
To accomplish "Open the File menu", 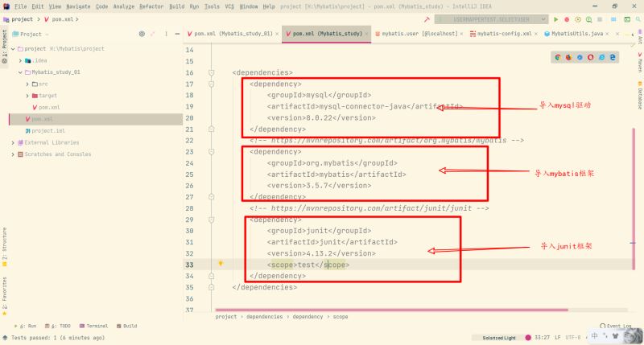I will [21, 6].
